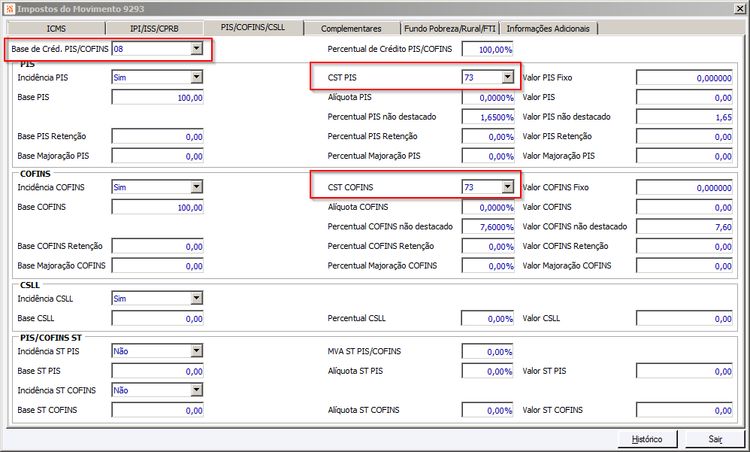
Task: Click the Base COFINS Retenção field
Action: [157, 247]
